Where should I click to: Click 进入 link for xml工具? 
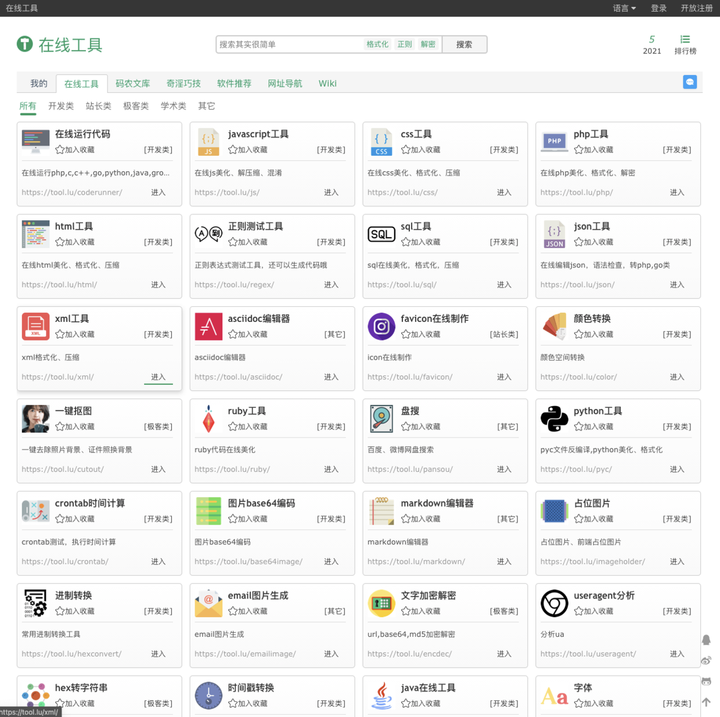click(158, 377)
